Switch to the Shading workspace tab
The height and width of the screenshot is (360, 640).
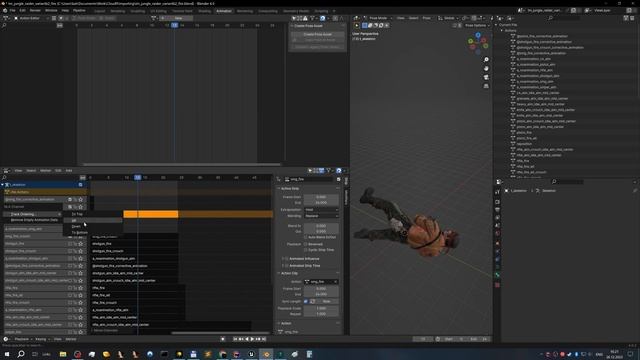pyautogui.click(x=204, y=11)
